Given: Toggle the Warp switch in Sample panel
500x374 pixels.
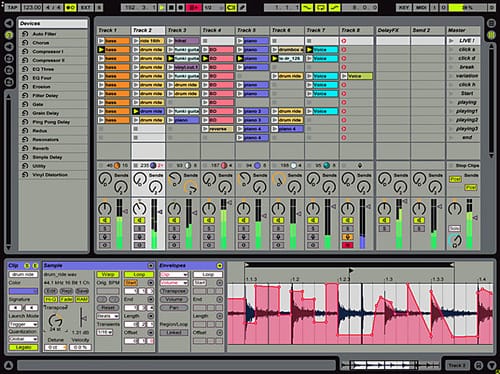Looking at the screenshot, I should 108,274.
